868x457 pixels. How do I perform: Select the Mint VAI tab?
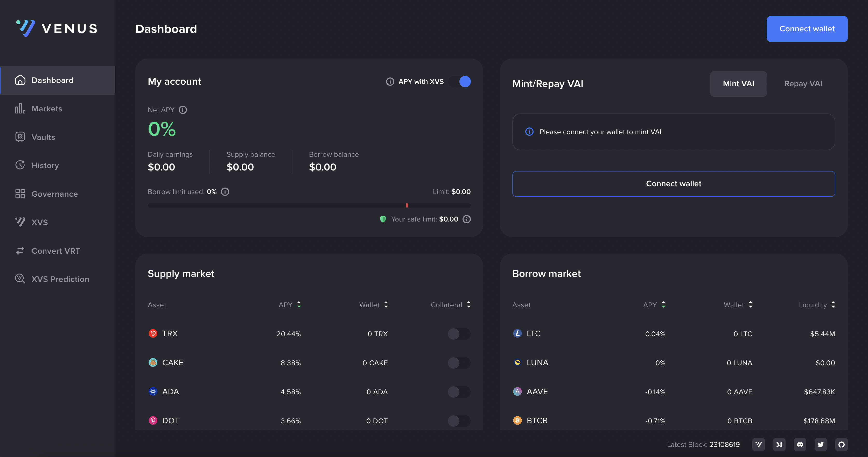tap(738, 84)
